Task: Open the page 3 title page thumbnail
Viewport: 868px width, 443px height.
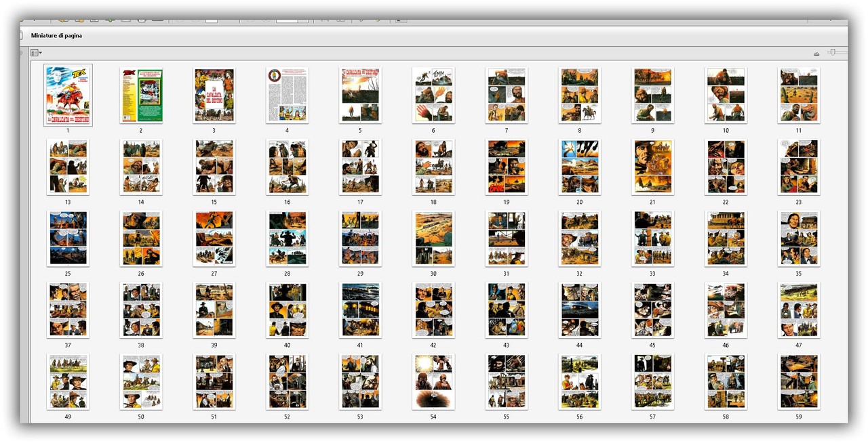Action: 214,95
